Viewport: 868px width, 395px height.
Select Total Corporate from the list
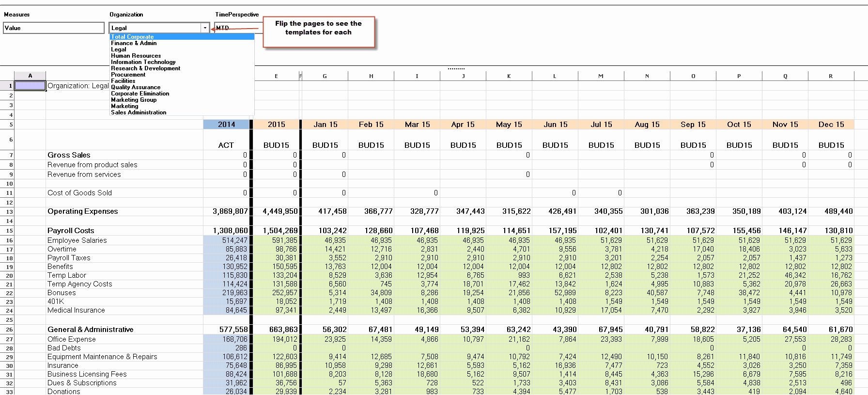(x=132, y=37)
